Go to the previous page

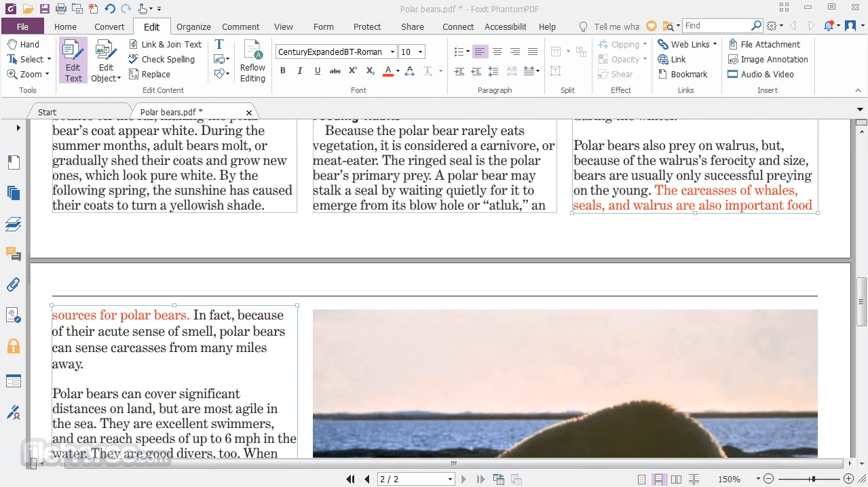coord(367,479)
